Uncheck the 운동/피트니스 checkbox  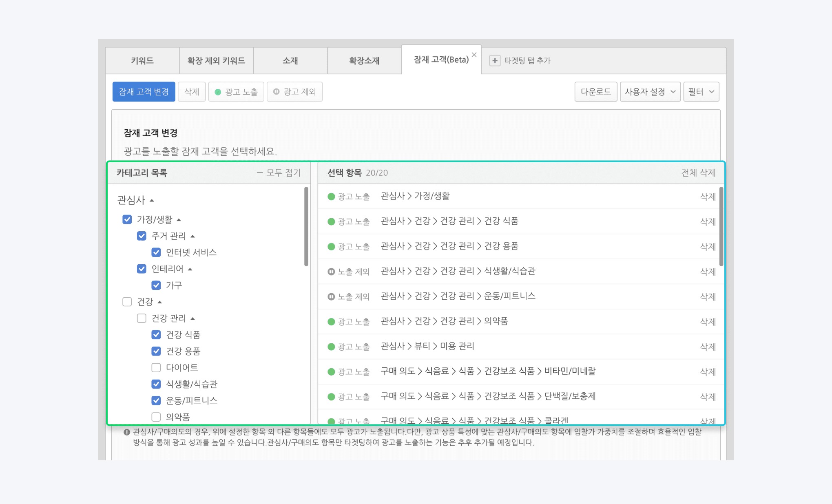pyautogui.click(x=156, y=400)
